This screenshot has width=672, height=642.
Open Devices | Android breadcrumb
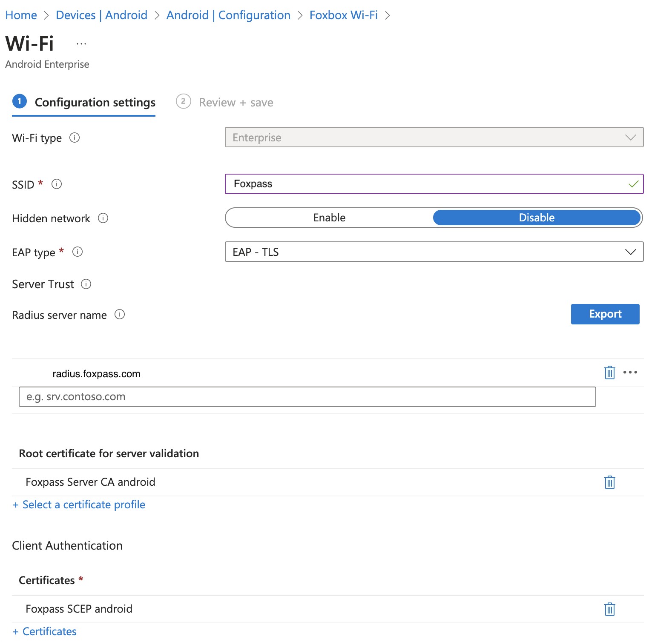click(x=101, y=15)
